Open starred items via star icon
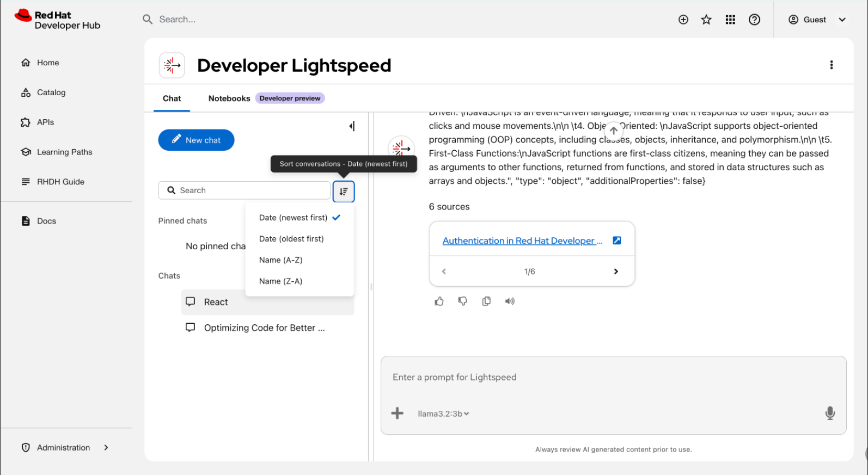868x475 pixels. (x=706, y=20)
